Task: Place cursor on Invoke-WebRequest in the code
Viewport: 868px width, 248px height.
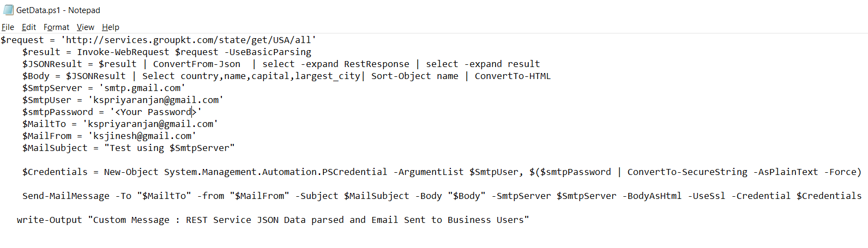Action: [x=123, y=52]
